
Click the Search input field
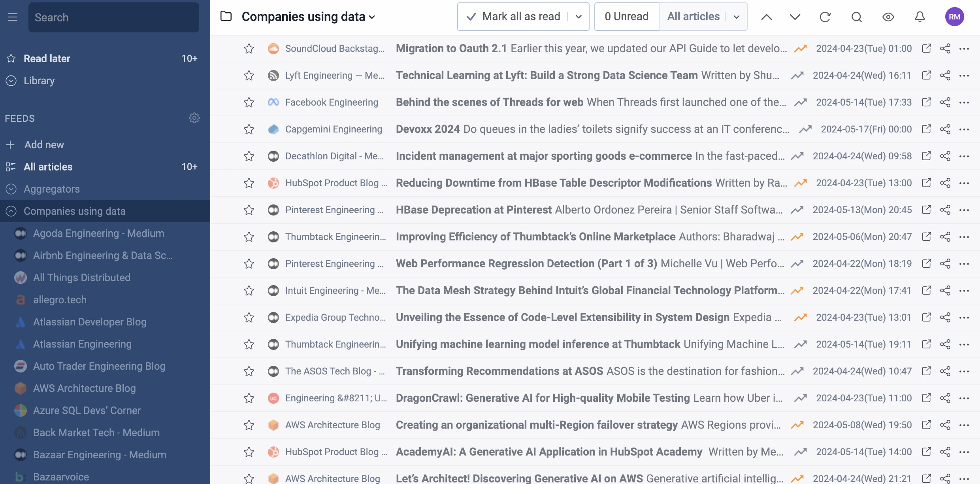pyautogui.click(x=114, y=17)
